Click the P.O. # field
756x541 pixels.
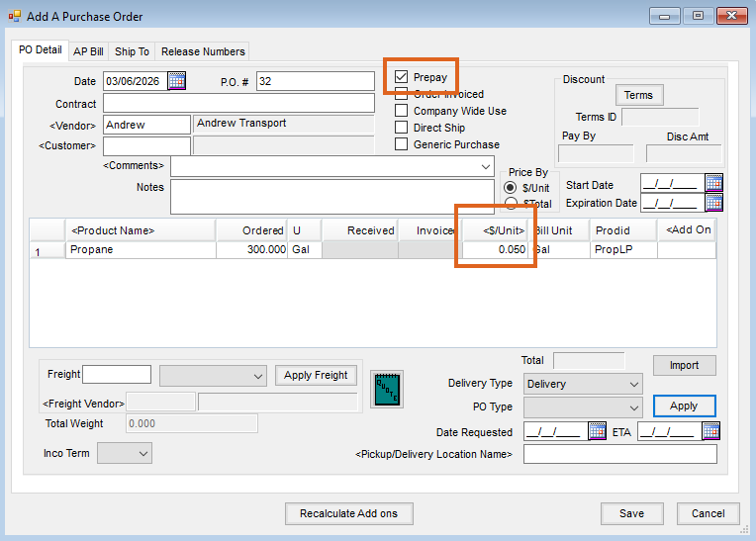coord(316,81)
